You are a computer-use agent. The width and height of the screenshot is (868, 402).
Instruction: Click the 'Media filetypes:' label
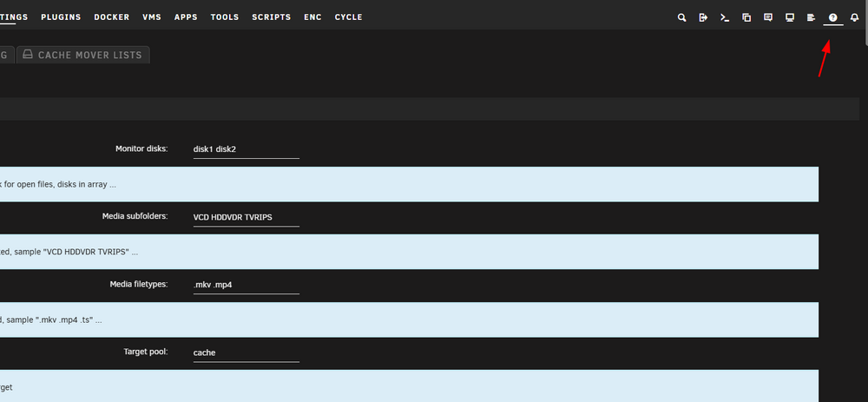(x=138, y=284)
